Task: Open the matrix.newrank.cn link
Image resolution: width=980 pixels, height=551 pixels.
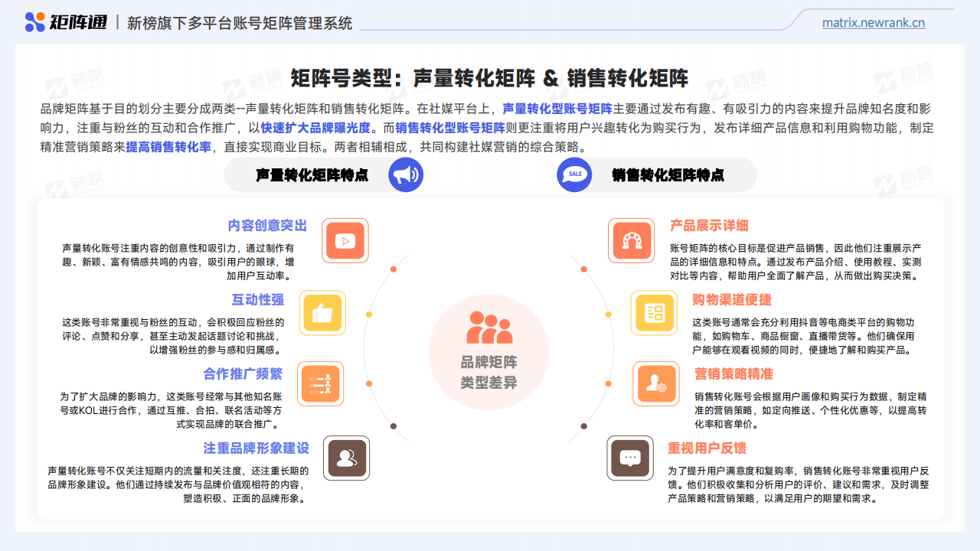Action: click(x=874, y=23)
